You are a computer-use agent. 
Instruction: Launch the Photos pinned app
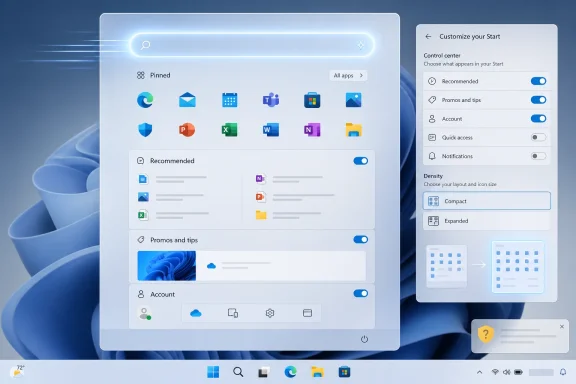[353, 100]
